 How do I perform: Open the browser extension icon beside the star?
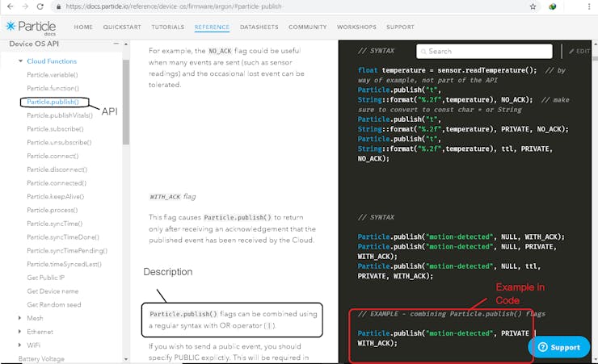tap(552, 6)
